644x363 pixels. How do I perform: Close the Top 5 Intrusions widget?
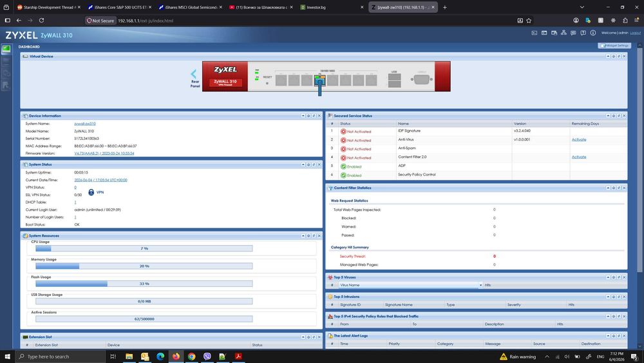624,297
